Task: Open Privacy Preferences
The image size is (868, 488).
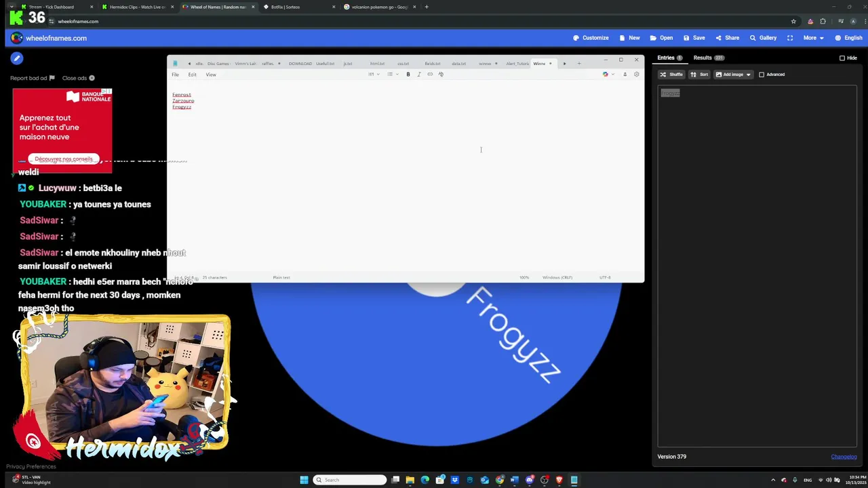Action: [31, 466]
